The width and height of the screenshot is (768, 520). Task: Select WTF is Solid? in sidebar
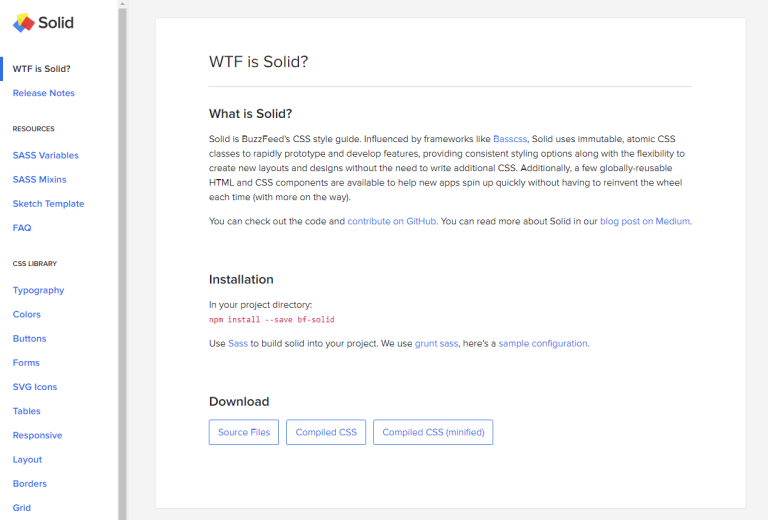pyautogui.click(x=42, y=69)
